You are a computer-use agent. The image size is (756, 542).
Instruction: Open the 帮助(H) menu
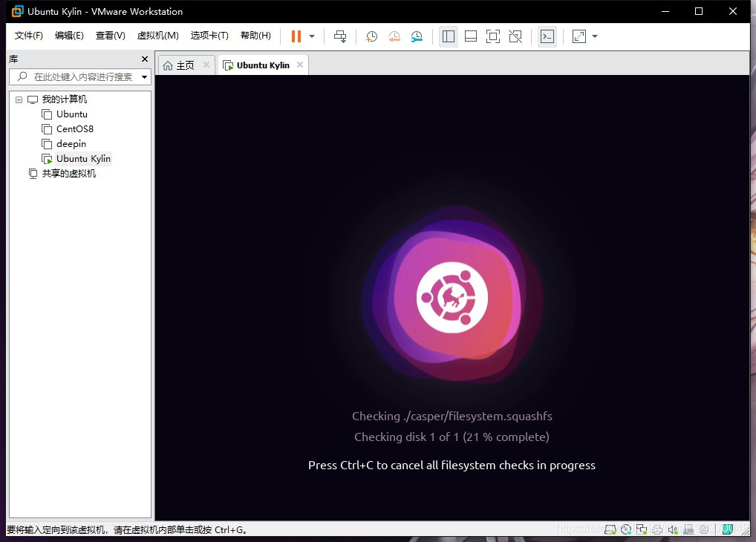click(x=255, y=36)
